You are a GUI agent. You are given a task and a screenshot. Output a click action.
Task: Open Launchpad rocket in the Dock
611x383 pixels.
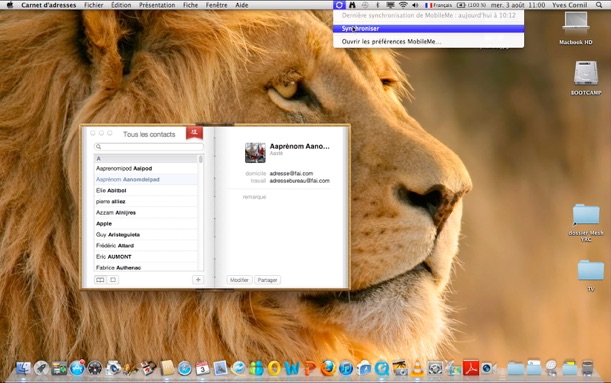41,368
